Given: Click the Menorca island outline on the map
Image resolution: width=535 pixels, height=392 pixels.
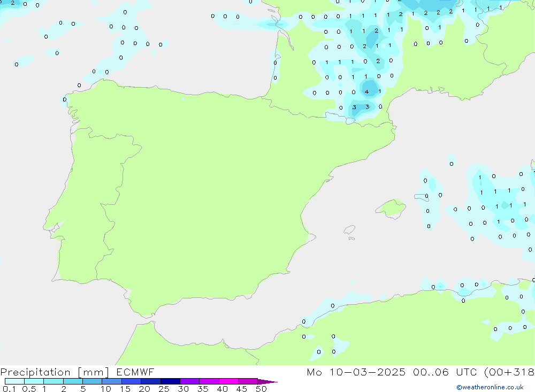Looking at the screenshot, I should tap(422, 197).
